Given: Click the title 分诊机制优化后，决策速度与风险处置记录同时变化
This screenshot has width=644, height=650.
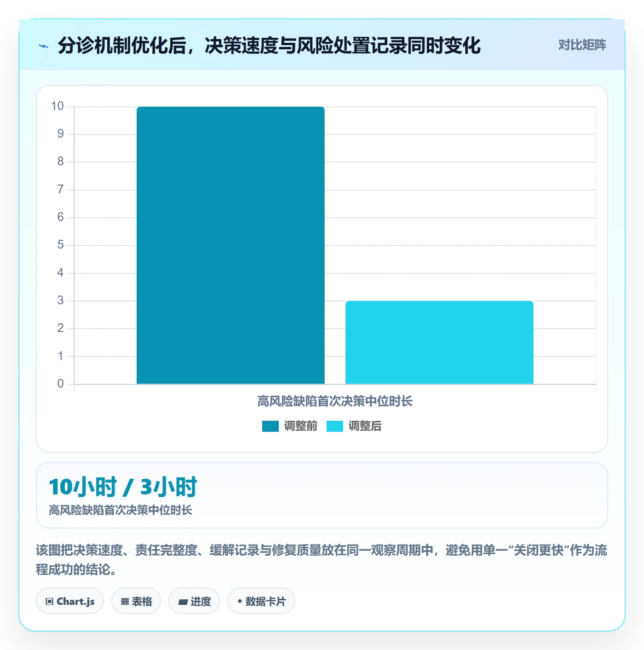Looking at the screenshot, I should (269, 46).
